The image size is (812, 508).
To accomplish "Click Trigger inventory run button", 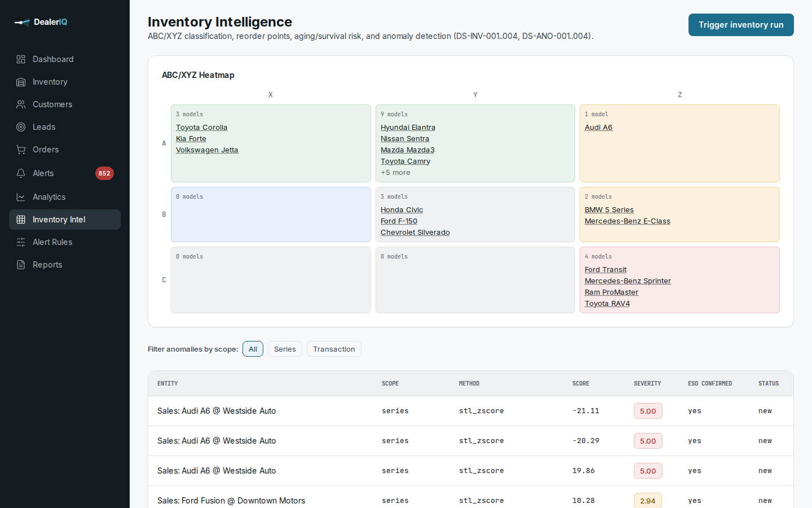I will click(741, 25).
